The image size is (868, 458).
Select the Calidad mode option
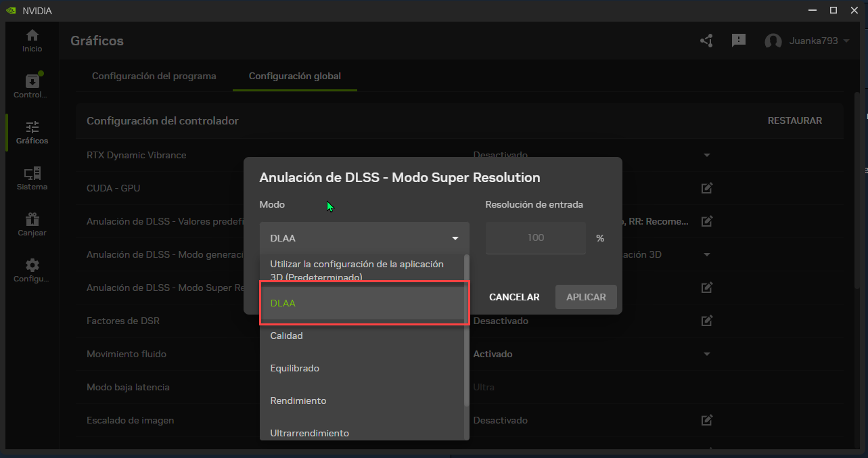click(x=362, y=336)
